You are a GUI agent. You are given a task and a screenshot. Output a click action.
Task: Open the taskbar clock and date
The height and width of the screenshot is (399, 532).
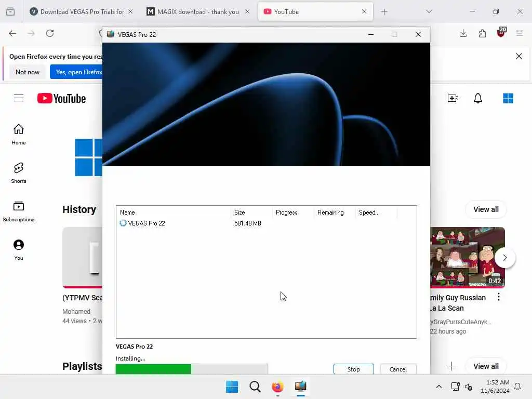coord(495,387)
